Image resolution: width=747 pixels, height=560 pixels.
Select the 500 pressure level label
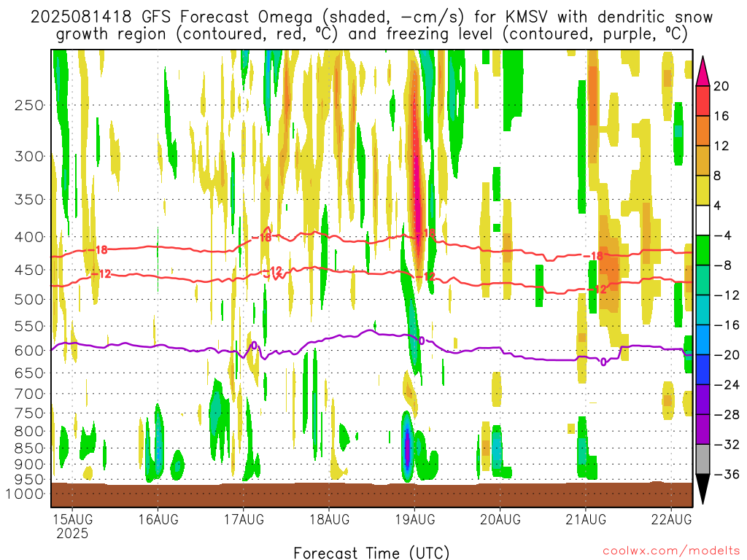click(x=29, y=300)
